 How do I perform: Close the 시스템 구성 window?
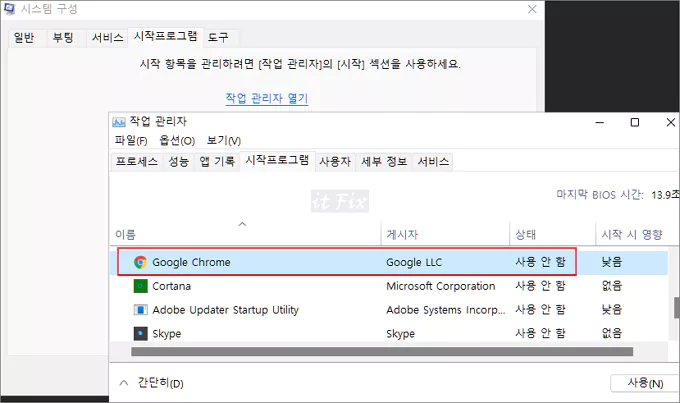click(x=532, y=9)
